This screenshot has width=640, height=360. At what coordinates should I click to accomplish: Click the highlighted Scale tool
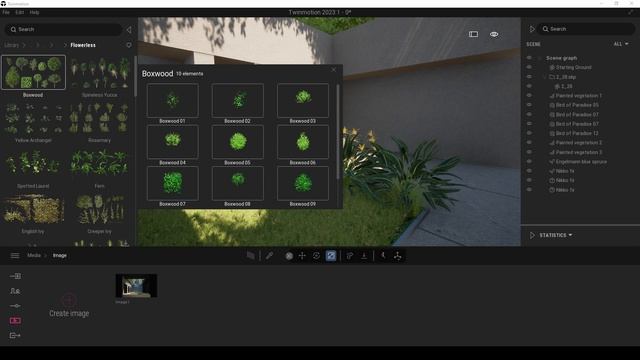[331, 256]
